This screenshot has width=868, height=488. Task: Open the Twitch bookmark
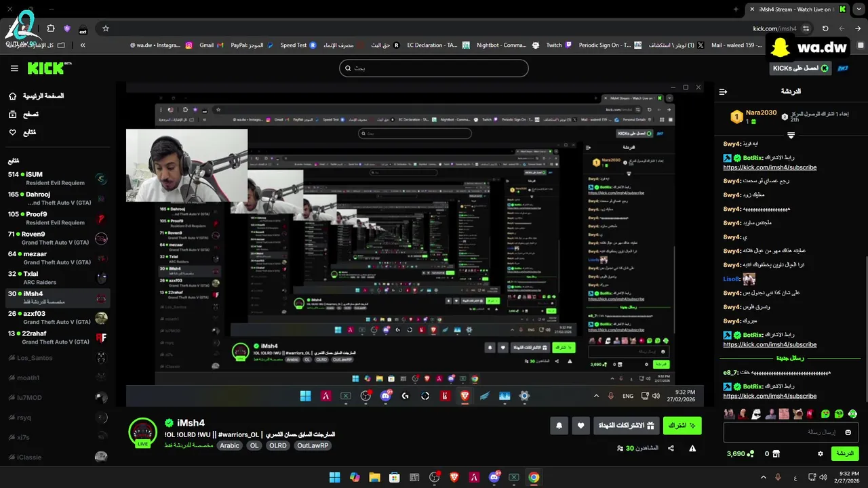coord(559,45)
